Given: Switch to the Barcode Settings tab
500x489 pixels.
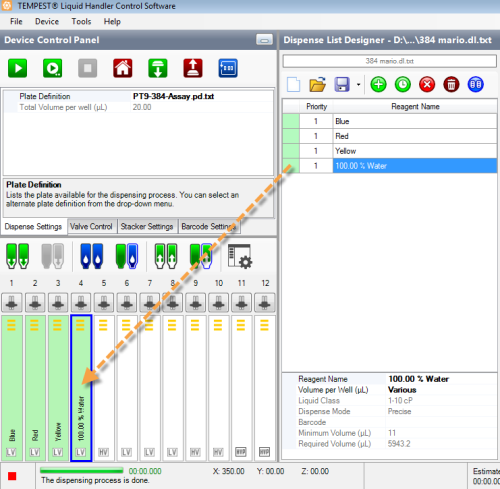Looking at the screenshot, I should point(209,227).
